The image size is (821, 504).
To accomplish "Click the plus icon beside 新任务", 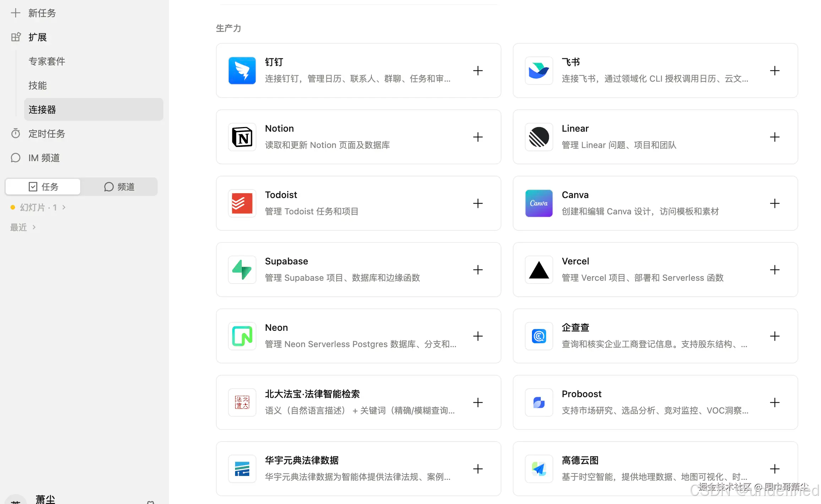I will pyautogui.click(x=15, y=13).
